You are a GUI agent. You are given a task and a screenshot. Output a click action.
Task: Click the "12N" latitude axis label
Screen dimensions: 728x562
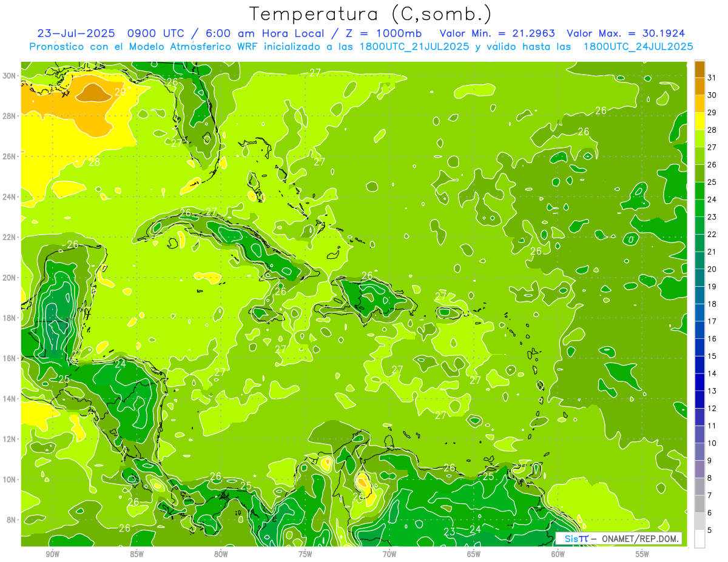(x=10, y=439)
